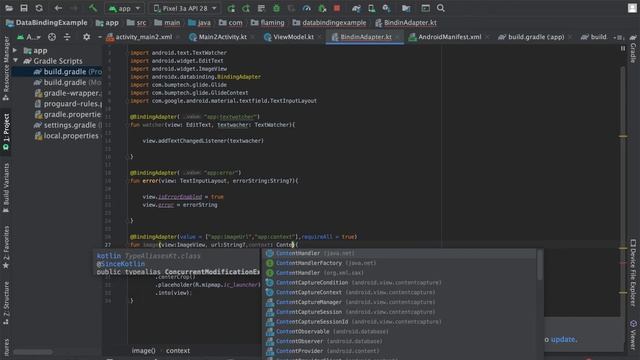Toggle the Z: Structure tool window
The width and height of the screenshot is (640, 360).
coord(6,303)
